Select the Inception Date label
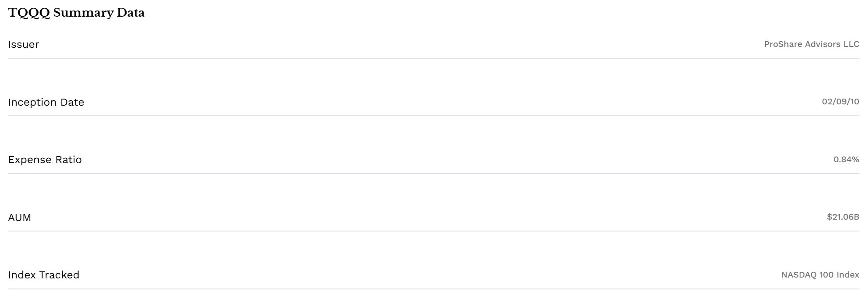 46,102
